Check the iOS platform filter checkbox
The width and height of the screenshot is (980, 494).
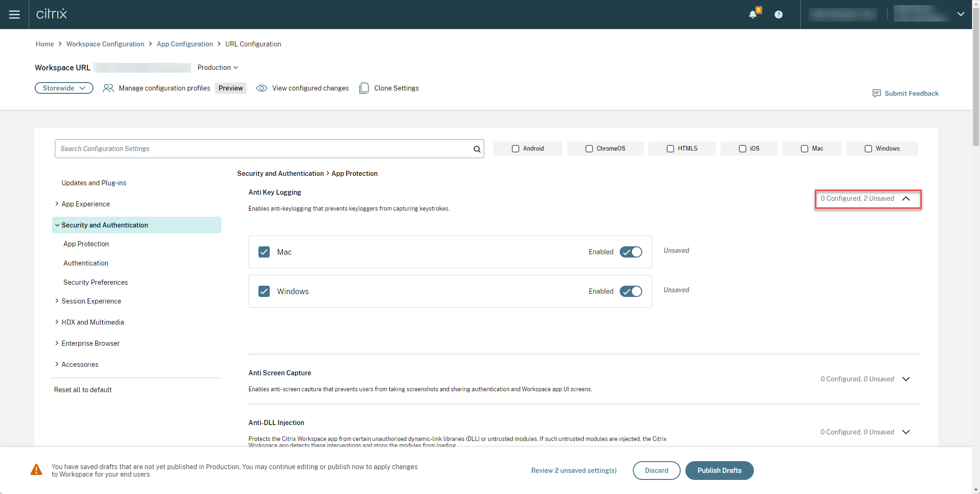pos(743,148)
